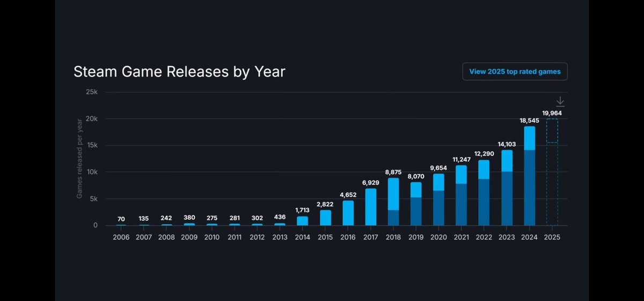This screenshot has width=644, height=301.
Task: Click the 2024 x-axis year label
Action: (x=529, y=237)
